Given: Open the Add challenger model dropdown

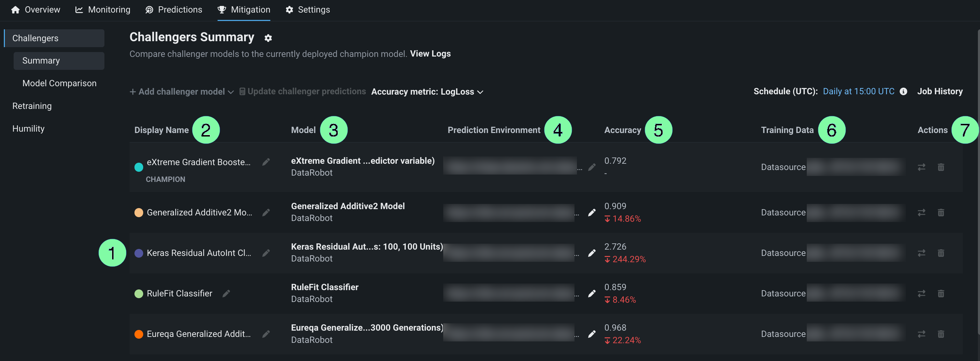Looking at the screenshot, I should coord(182,92).
